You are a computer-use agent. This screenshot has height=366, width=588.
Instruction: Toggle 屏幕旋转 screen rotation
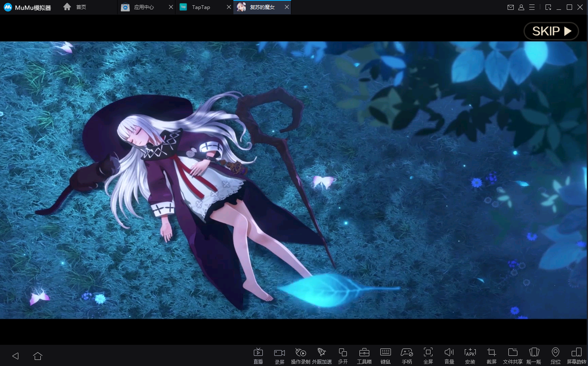576,355
